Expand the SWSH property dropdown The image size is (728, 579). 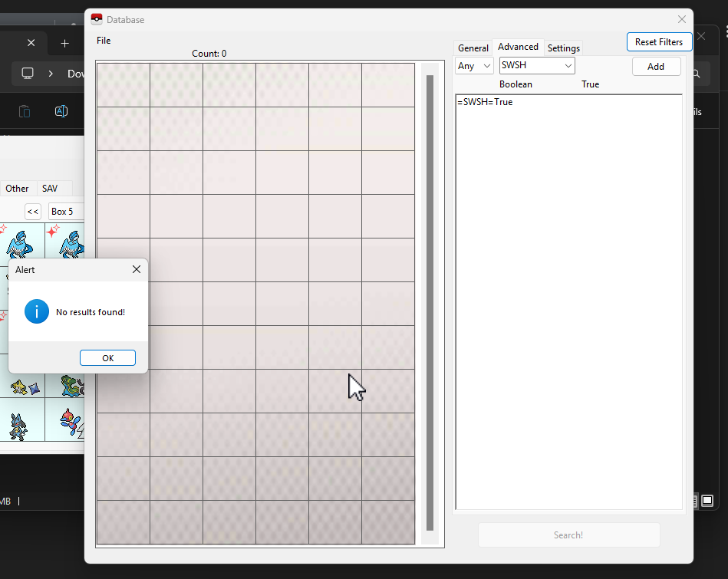point(537,66)
